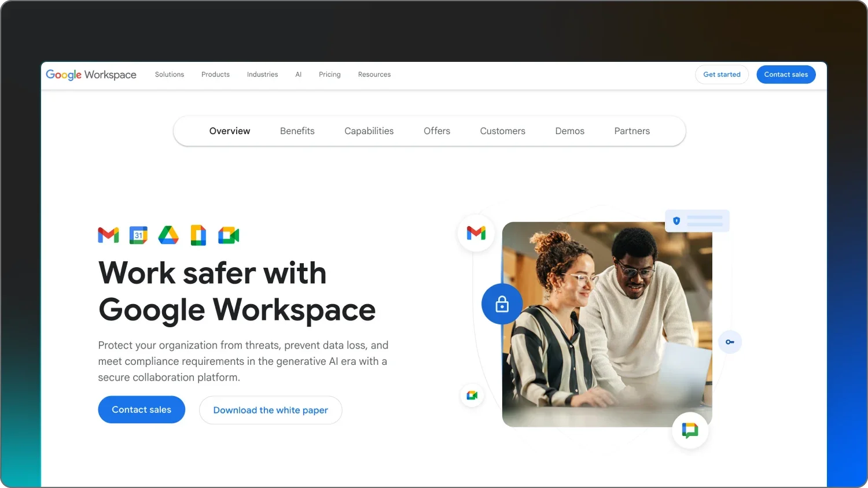Open the Industries navigation menu

[262, 75]
